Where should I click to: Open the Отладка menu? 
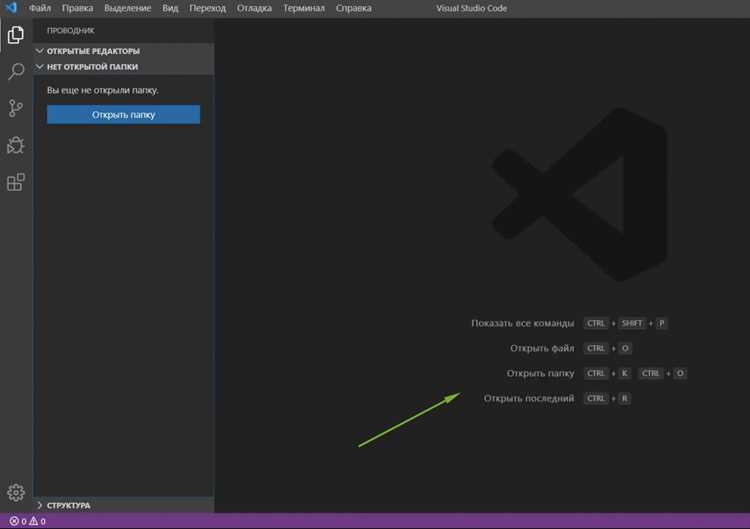point(254,8)
